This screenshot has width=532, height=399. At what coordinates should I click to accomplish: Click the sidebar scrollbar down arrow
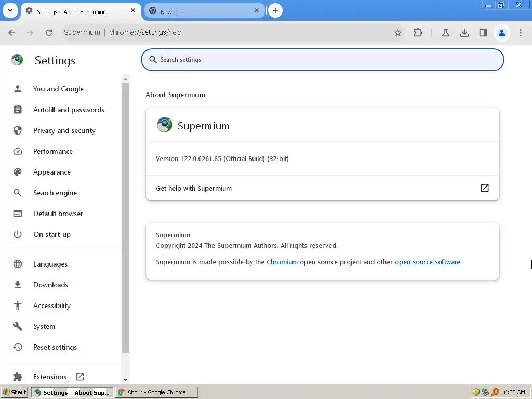(126, 380)
